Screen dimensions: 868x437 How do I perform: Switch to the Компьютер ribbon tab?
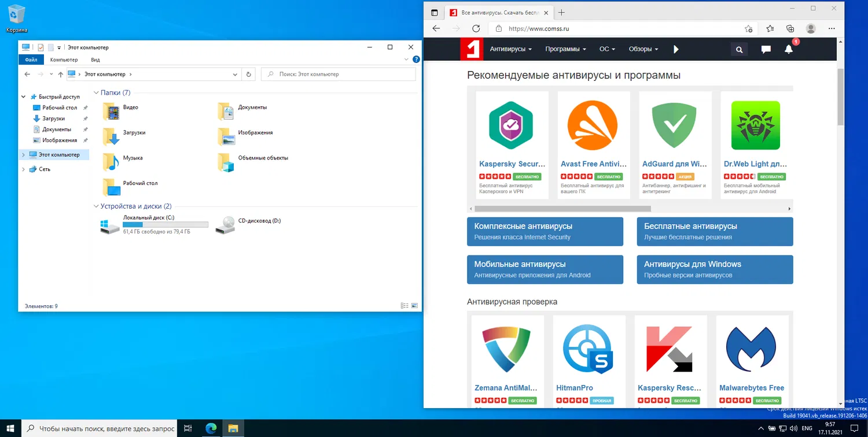pyautogui.click(x=64, y=60)
